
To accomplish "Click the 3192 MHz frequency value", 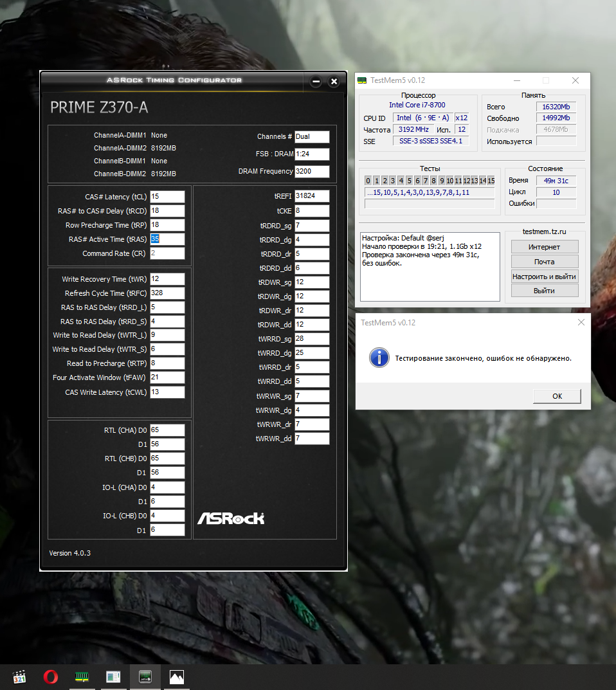I will [413, 129].
